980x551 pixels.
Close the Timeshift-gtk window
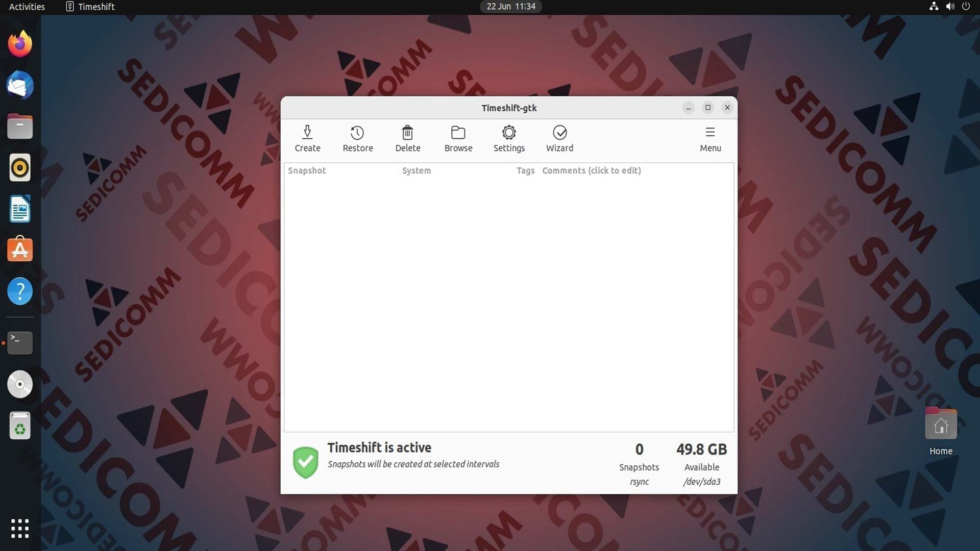point(727,108)
